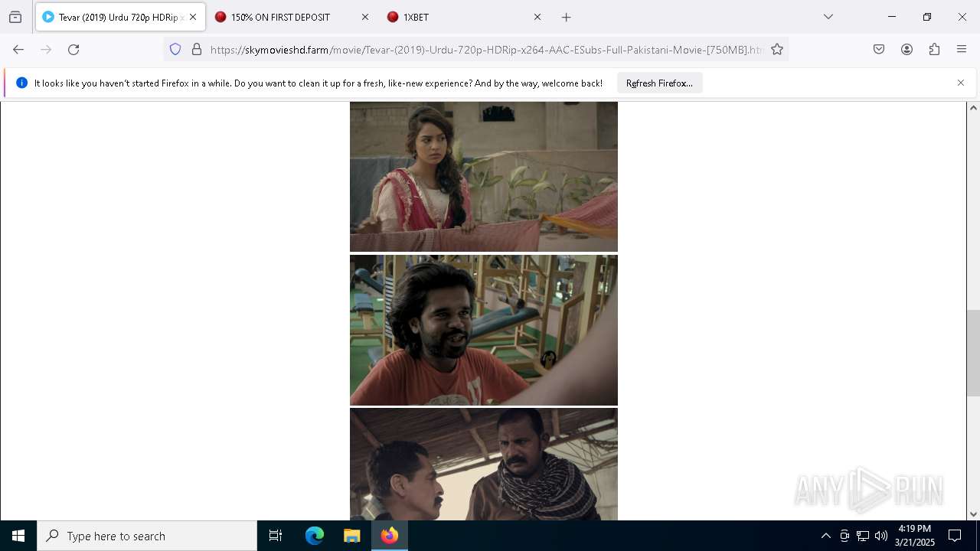Close the 1XBET tab
Viewport: 980px width, 551px height.
[537, 17]
